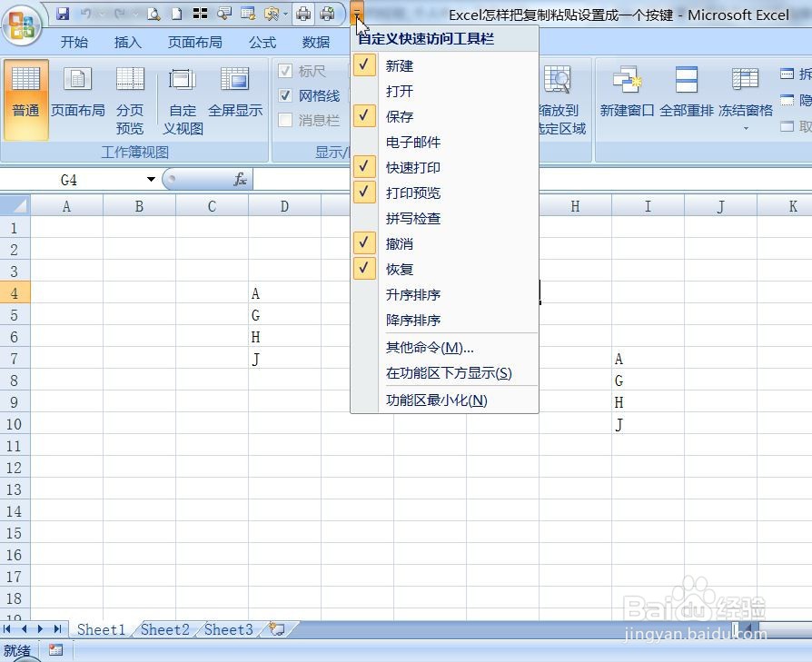The width and height of the screenshot is (812, 662).
Task: Click the table-with-pencil toolbar icon
Action: pyautogui.click(x=249, y=14)
